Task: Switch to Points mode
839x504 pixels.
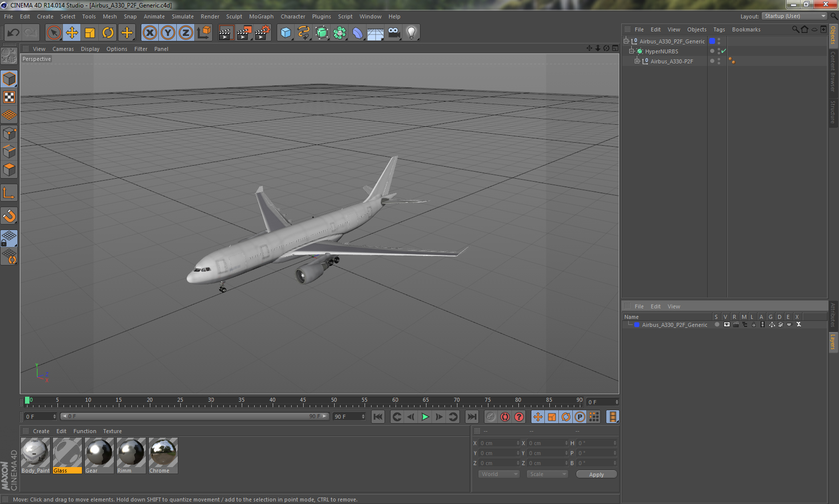Action: point(9,134)
